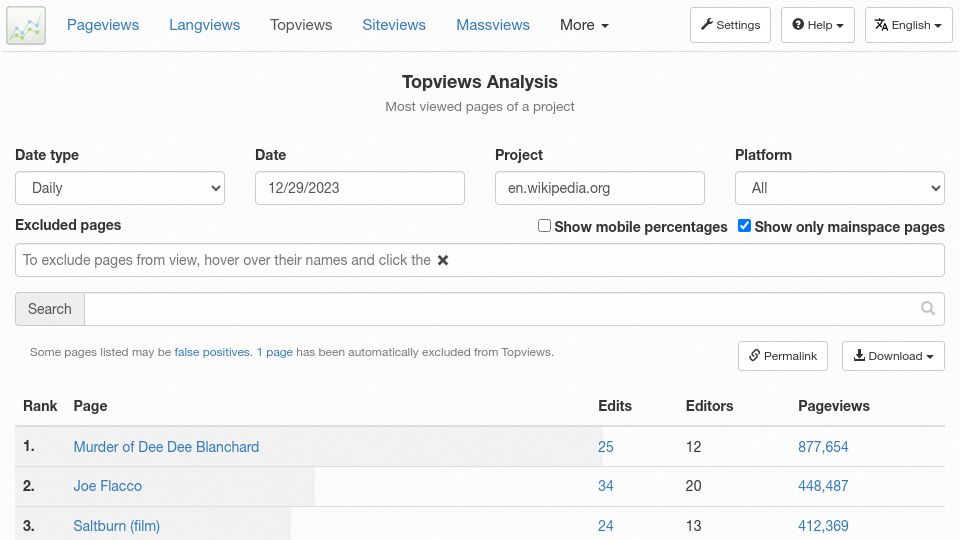This screenshot has width=960, height=540.
Task: Click the Pageviews column header
Action: (x=833, y=406)
